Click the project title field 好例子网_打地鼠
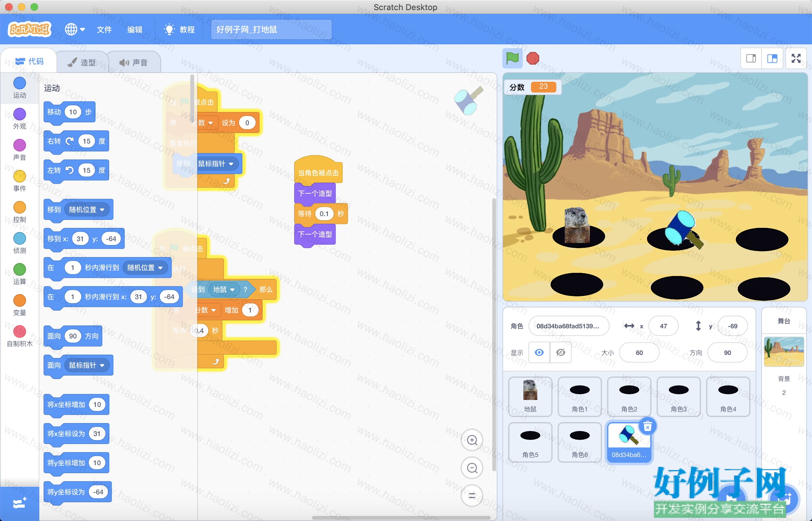The width and height of the screenshot is (812, 521). [271, 29]
